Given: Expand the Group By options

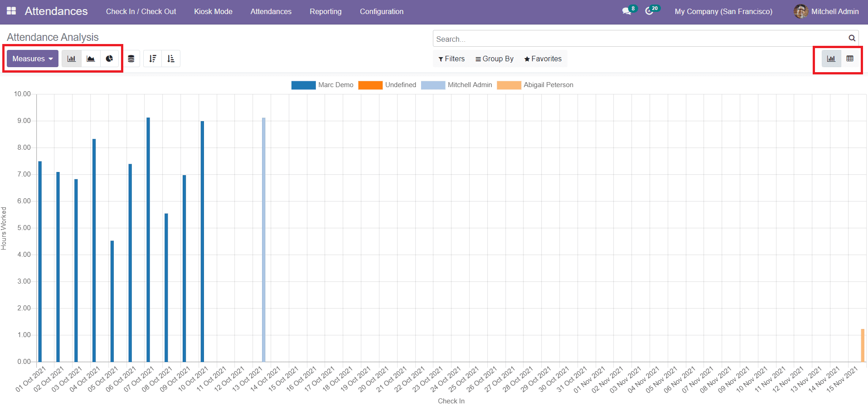Looking at the screenshot, I should pos(494,59).
